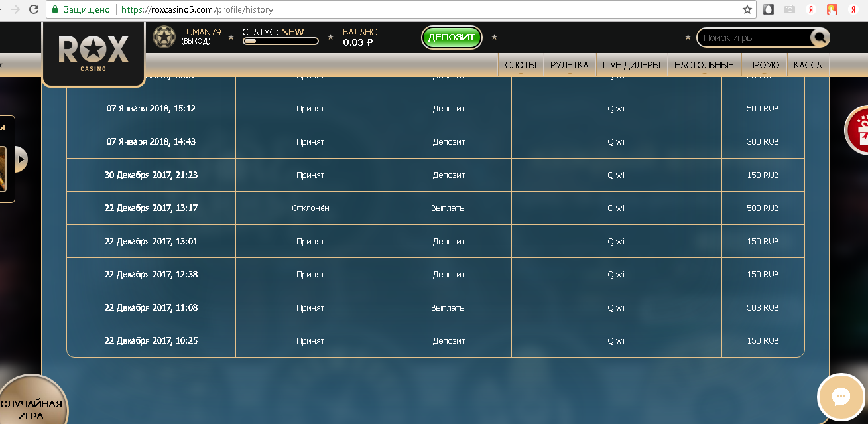
Task: Click the 503 RUB amount
Action: [763, 307]
